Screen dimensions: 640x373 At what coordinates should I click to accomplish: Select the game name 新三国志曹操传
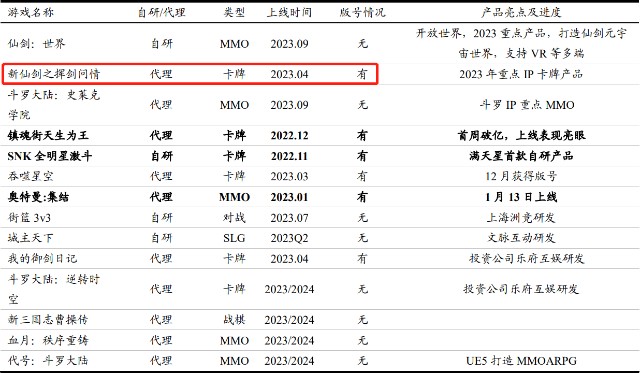pos(48,320)
